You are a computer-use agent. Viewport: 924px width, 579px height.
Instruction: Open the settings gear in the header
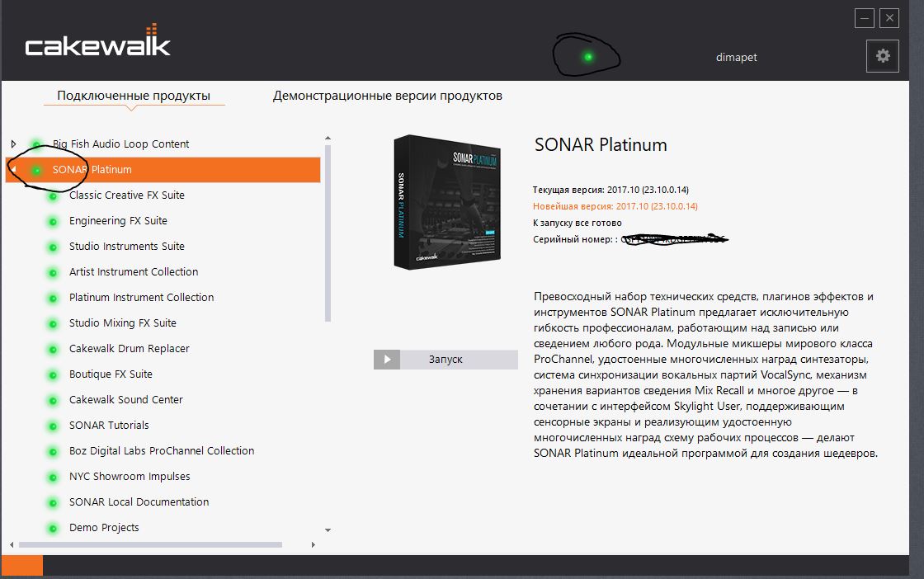point(882,56)
